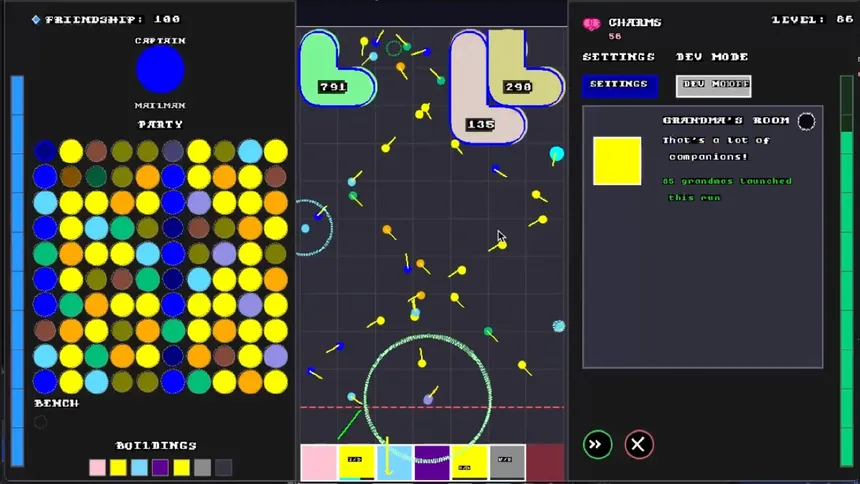The height and width of the screenshot is (484, 860).
Task: Click the LEVEL: 86 indicator
Action: [812, 19]
